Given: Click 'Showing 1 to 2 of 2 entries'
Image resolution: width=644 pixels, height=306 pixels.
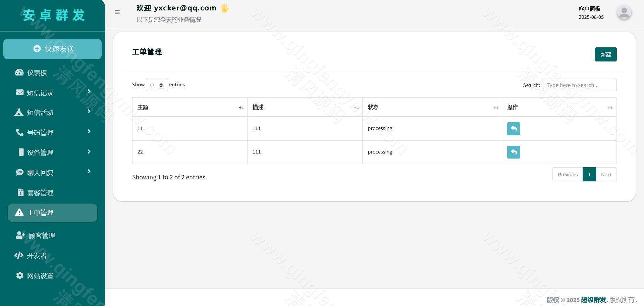Looking at the screenshot, I should (169, 177).
